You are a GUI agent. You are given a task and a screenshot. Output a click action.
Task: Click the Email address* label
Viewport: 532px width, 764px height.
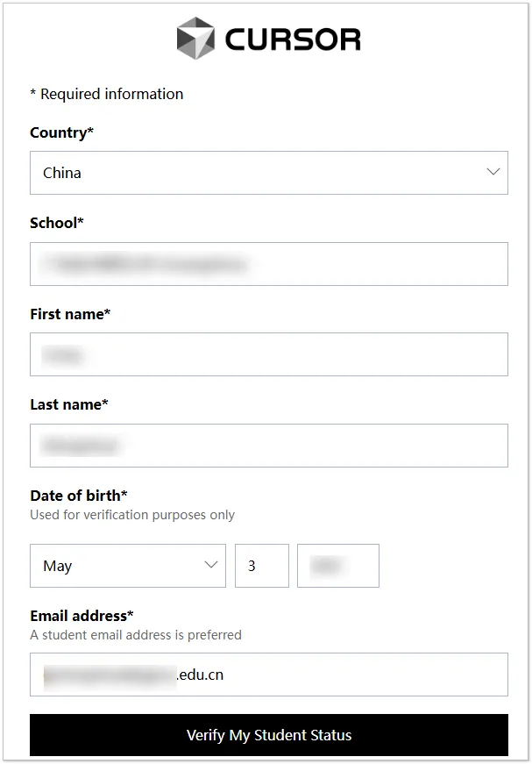tap(82, 616)
